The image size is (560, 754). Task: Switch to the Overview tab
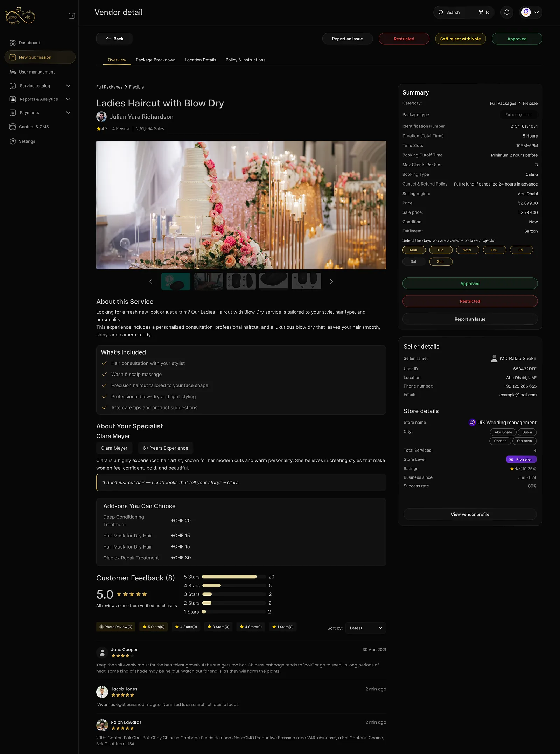[x=117, y=60]
